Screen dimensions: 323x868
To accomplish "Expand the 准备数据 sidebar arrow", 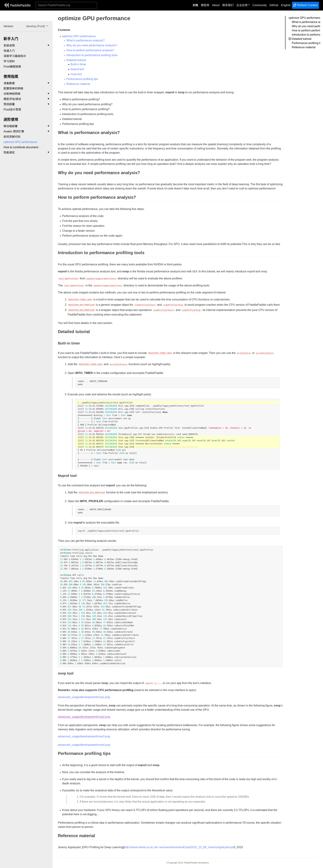I will [x=48, y=83].
